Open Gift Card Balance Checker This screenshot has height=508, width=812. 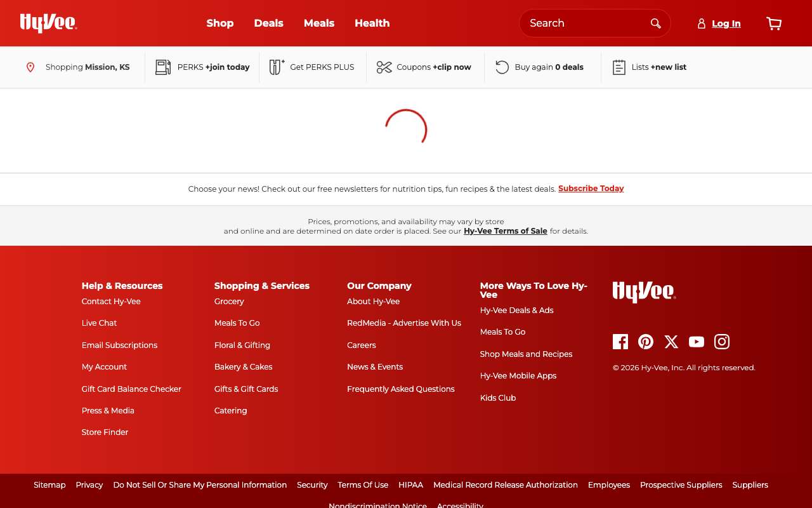(x=131, y=389)
